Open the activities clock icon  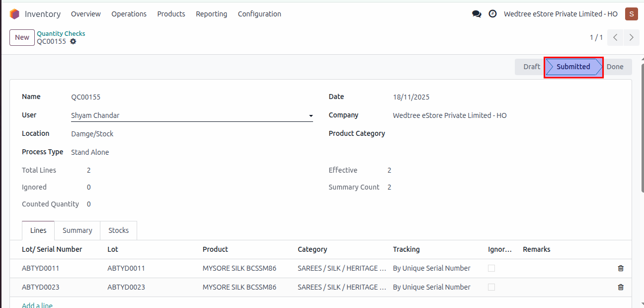492,14
